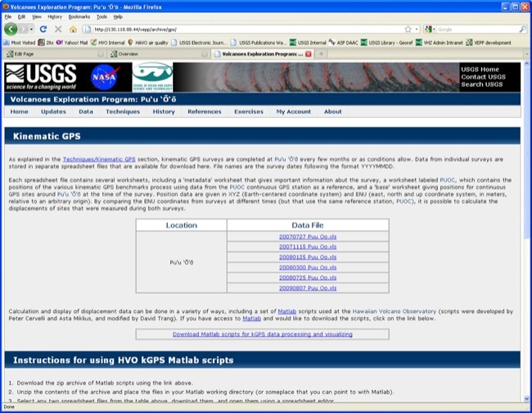Open Contact USGS link
The image size is (532, 413).
pos(483,77)
